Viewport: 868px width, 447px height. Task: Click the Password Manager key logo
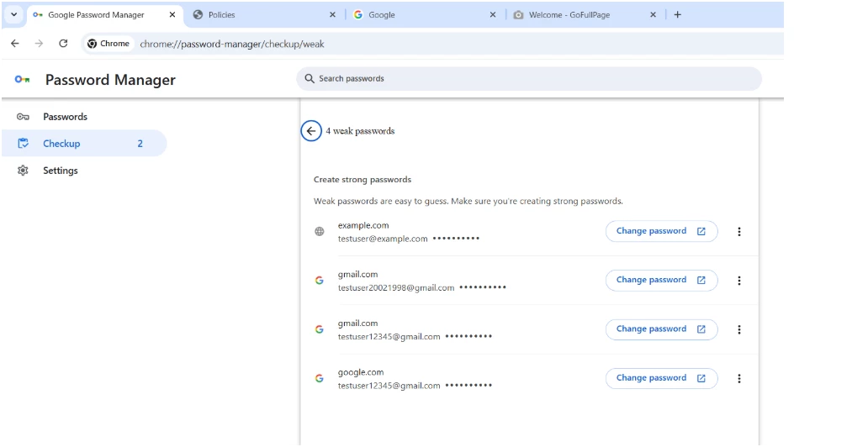pyautogui.click(x=22, y=80)
